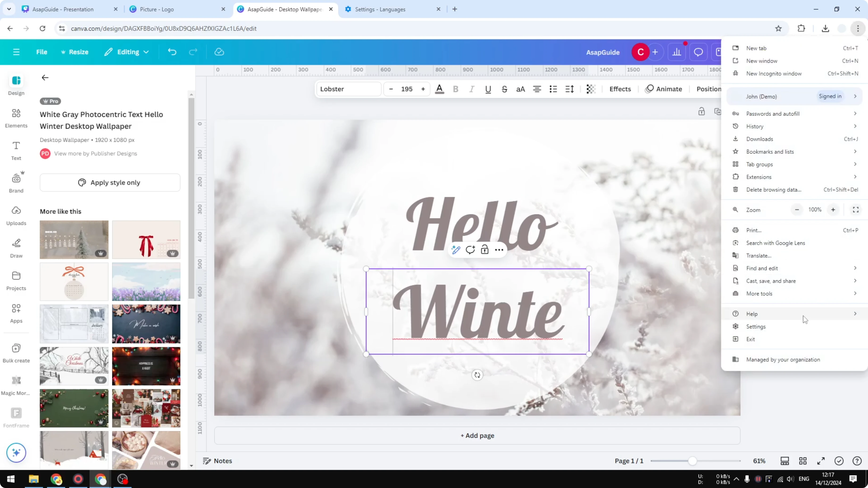Toggle bold formatting on selected text

[x=455, y=89]
